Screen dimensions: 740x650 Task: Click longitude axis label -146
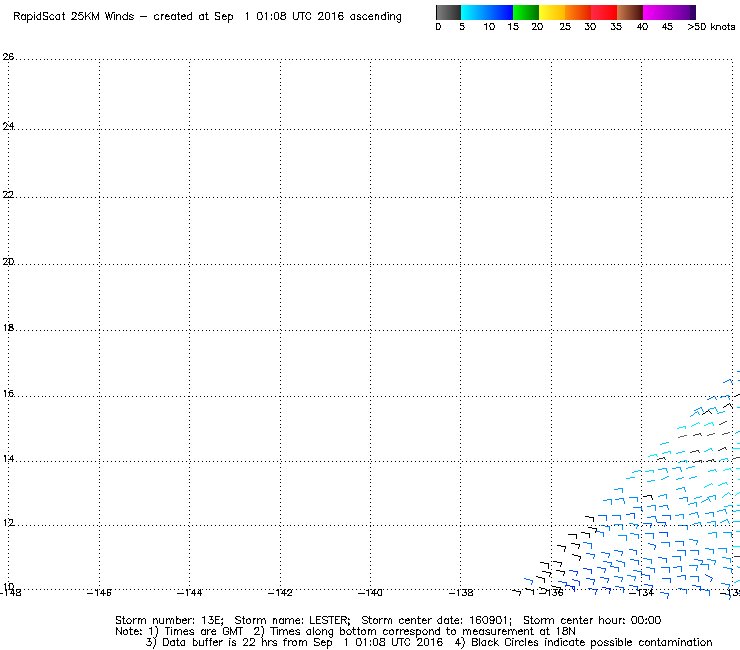coord(99,592)
